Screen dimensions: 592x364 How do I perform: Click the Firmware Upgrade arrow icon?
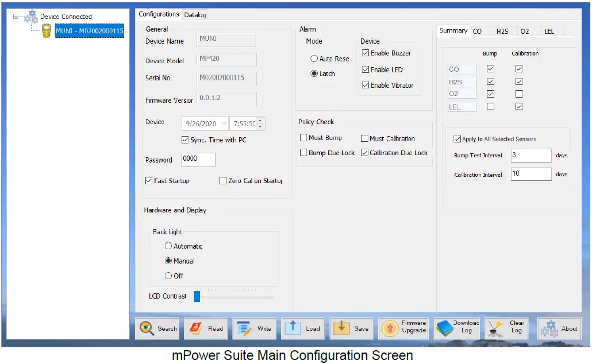click(390, 328)
